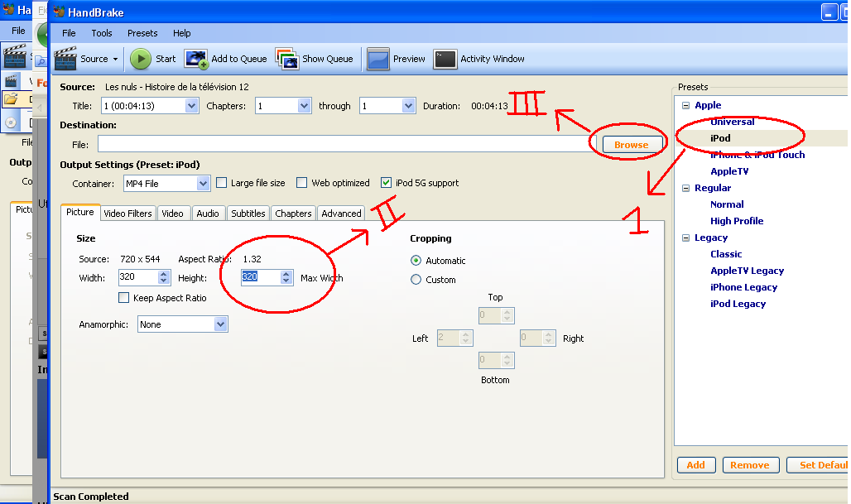
Task: Click the Height spinner arrows
Action: point(286,278)
